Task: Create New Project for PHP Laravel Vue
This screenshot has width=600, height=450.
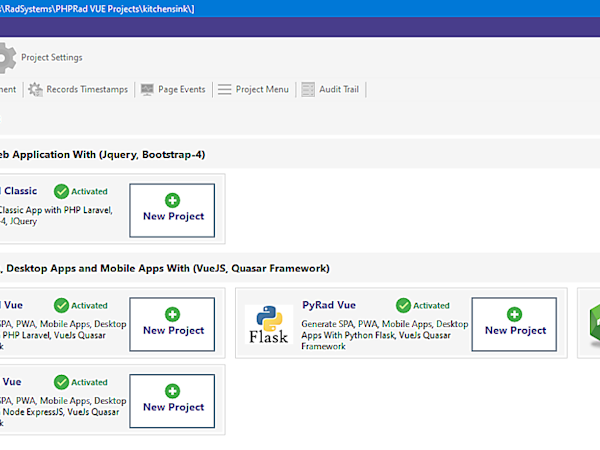Action: point(172,324)
